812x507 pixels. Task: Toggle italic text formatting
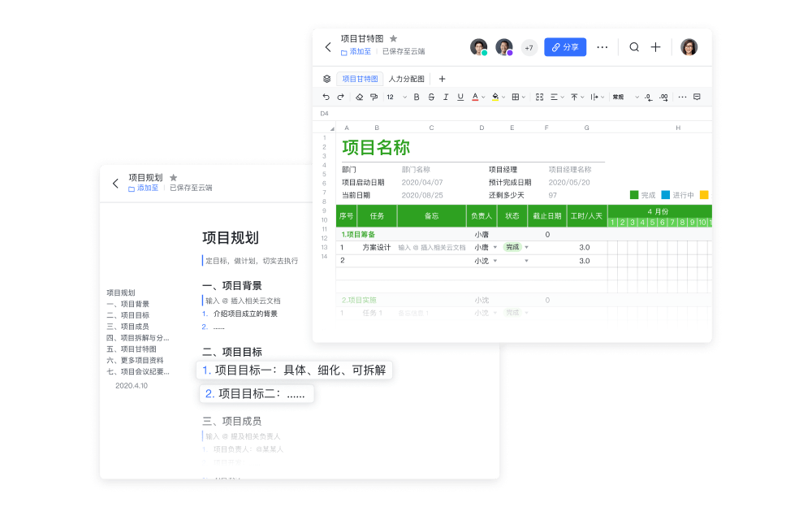coord(445,97)
